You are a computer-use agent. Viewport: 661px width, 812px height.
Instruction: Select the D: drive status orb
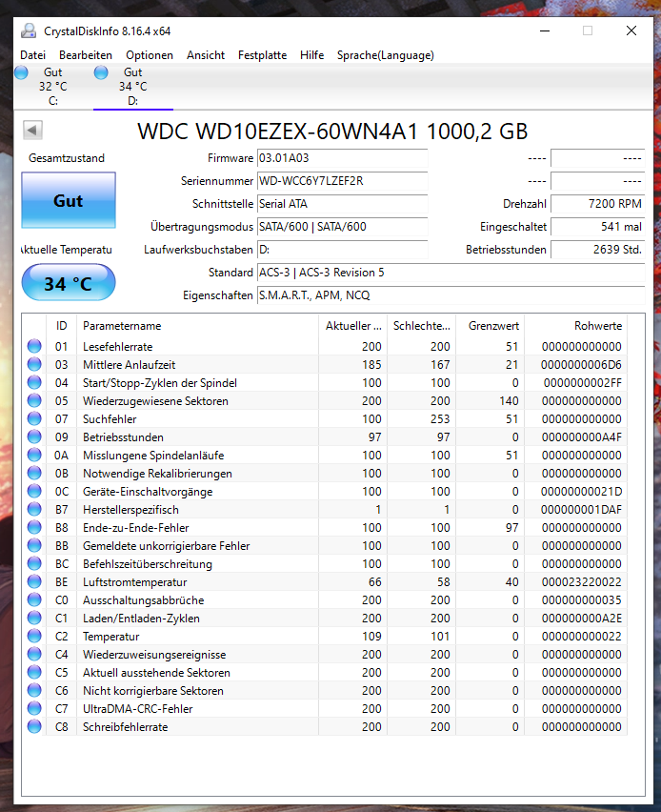(101, 72)
